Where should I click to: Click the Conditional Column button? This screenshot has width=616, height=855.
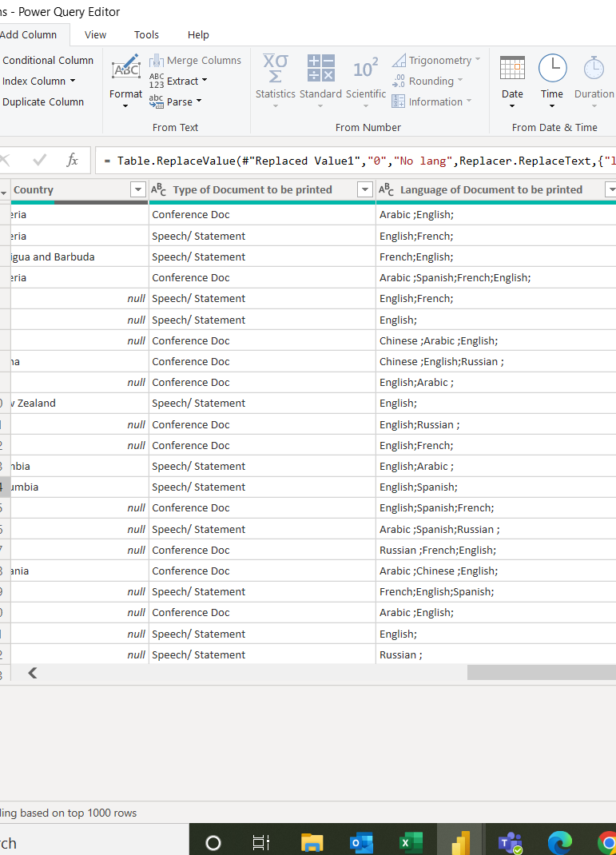pyautogui.click(x=47, y=61)
